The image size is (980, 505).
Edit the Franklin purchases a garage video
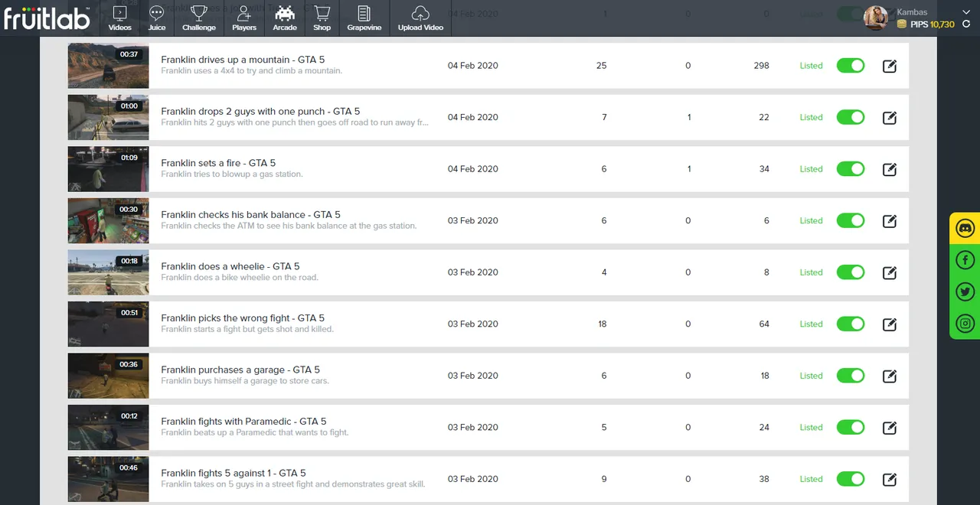(x=890, y=376)
